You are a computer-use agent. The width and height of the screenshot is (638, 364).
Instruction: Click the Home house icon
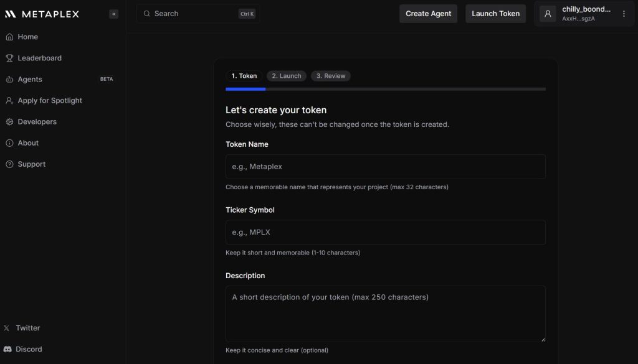tap(9, 37)
